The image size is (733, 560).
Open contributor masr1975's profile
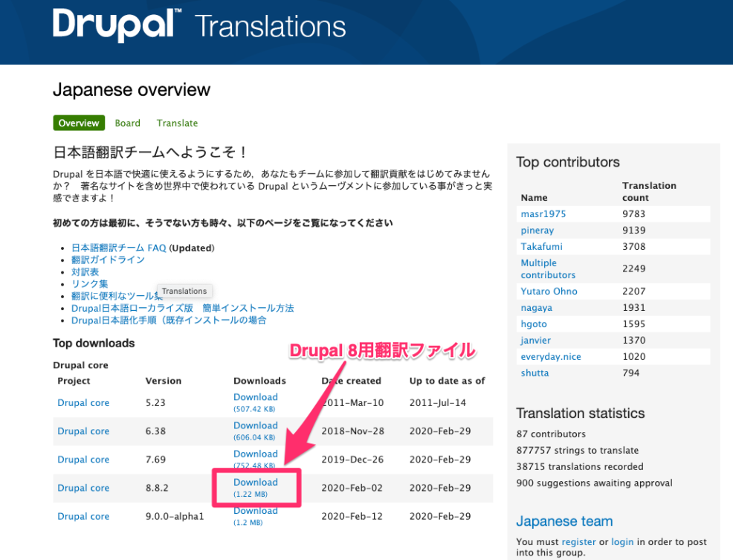click(543, 213)
